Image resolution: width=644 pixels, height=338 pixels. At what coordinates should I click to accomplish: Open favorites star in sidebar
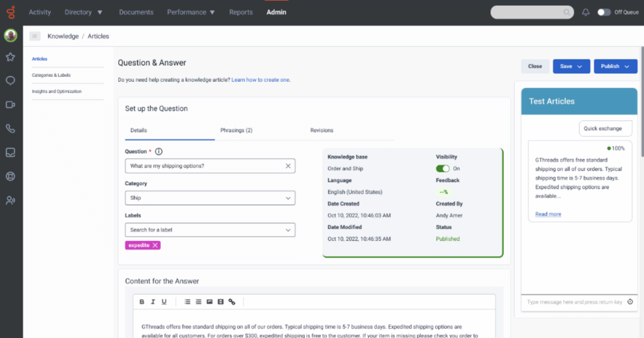coord(10,57)
